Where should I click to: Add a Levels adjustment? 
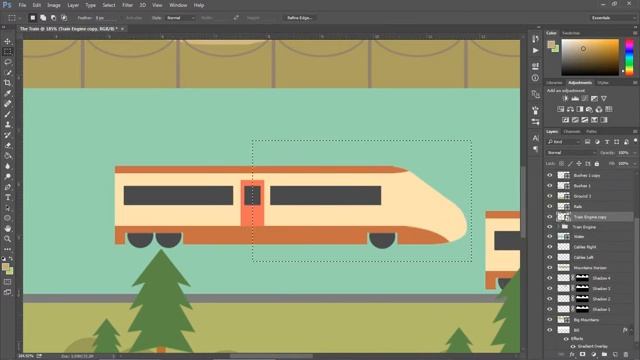coord(575,98)
